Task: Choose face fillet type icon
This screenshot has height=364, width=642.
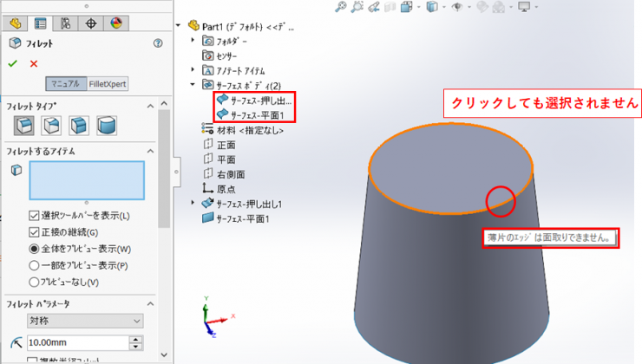Action: (79, 125)
